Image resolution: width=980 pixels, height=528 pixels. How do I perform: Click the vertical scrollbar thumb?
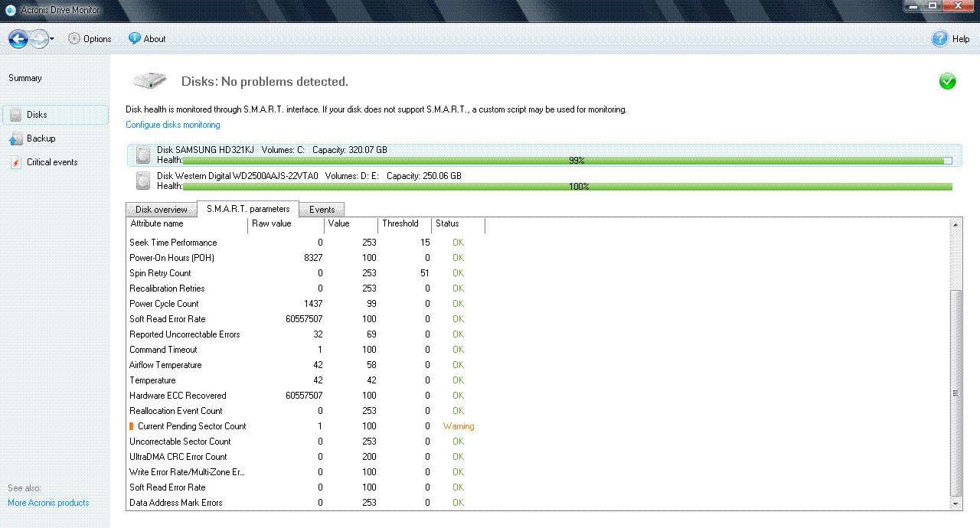tap(955, 393)
